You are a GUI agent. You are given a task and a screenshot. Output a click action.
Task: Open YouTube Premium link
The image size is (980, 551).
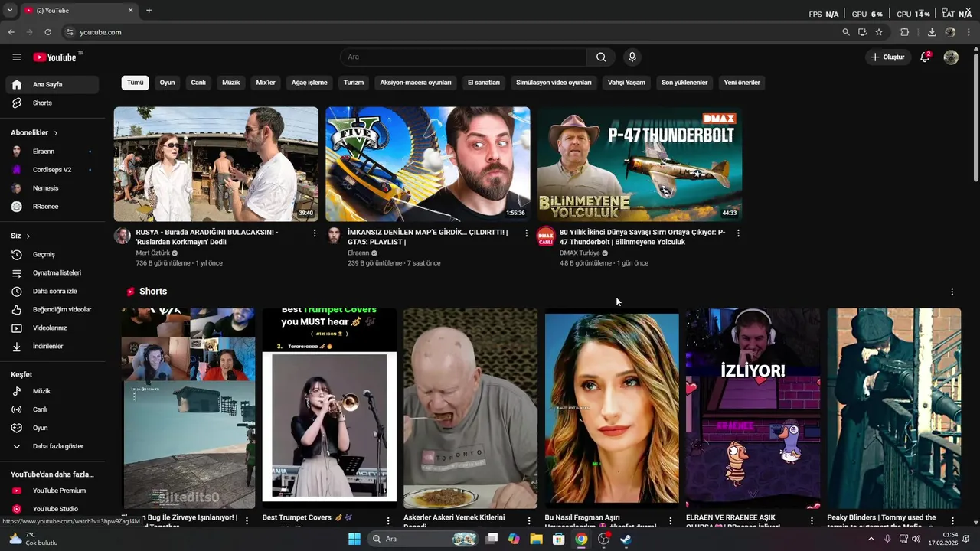point(52,491)
